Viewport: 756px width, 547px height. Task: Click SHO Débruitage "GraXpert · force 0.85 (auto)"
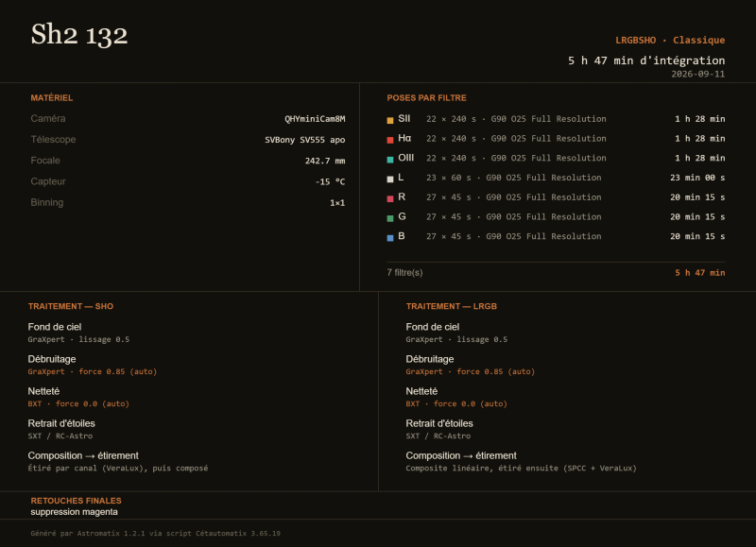pyautogui.click(x=93, y=371)
